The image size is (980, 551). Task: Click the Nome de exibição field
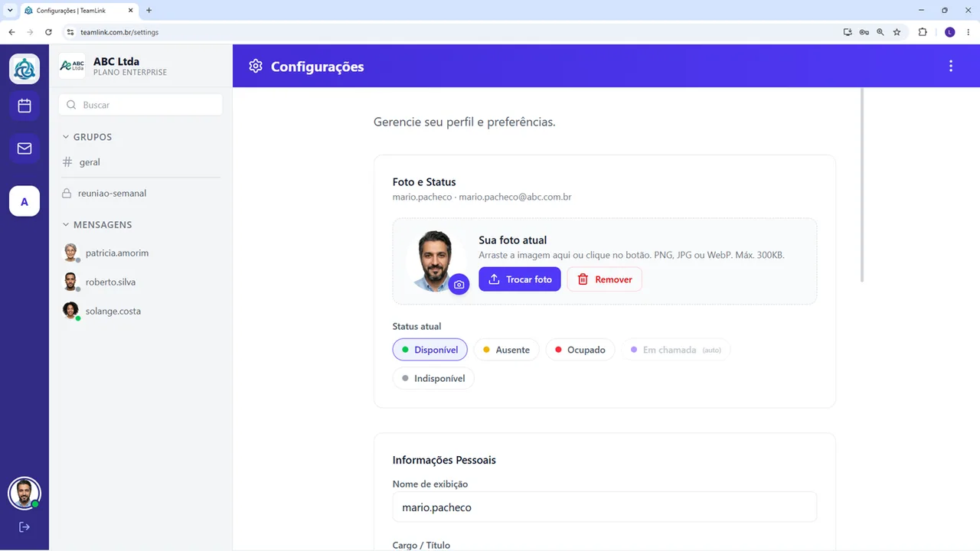pos(605,507)
